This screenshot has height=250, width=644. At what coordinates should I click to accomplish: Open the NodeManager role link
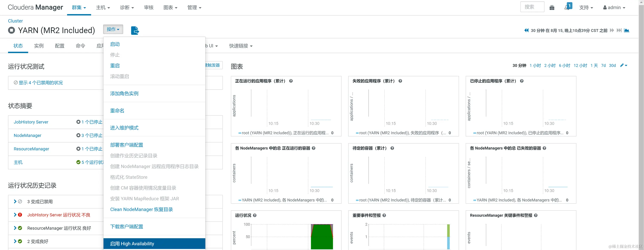(x=27, y=135)
